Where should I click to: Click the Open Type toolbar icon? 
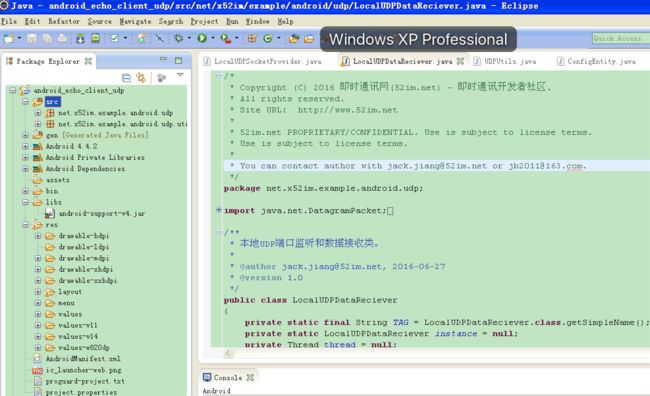294,39
